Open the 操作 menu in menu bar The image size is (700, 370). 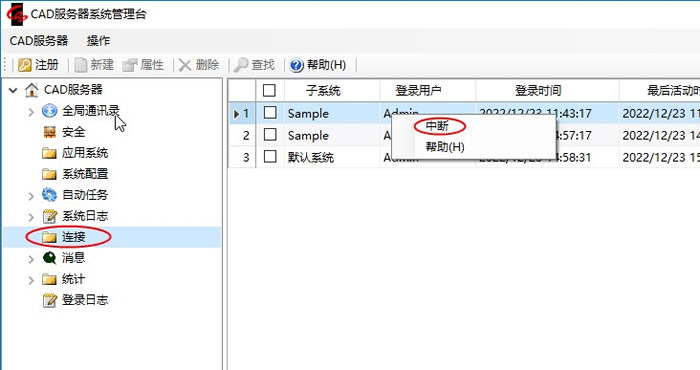tap(98, 41)
